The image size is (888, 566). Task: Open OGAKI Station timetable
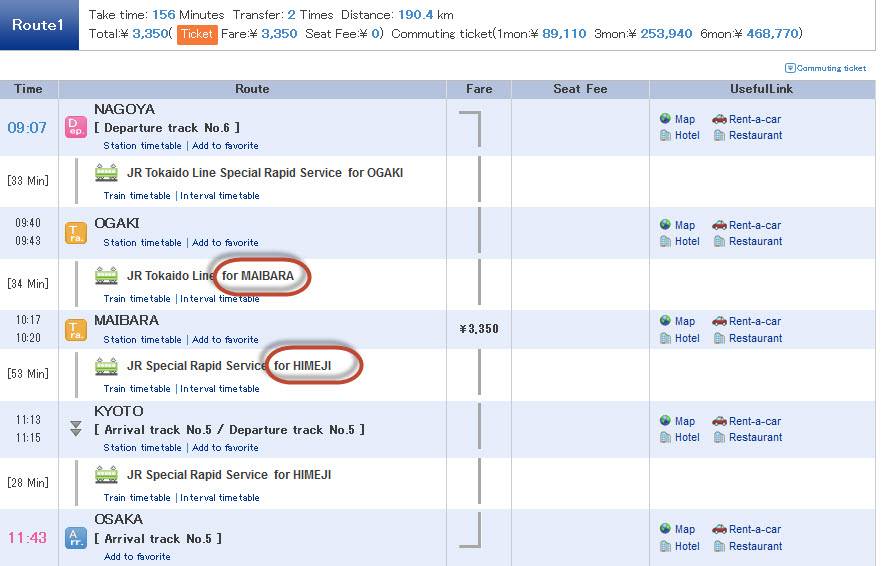pos(142,242)
